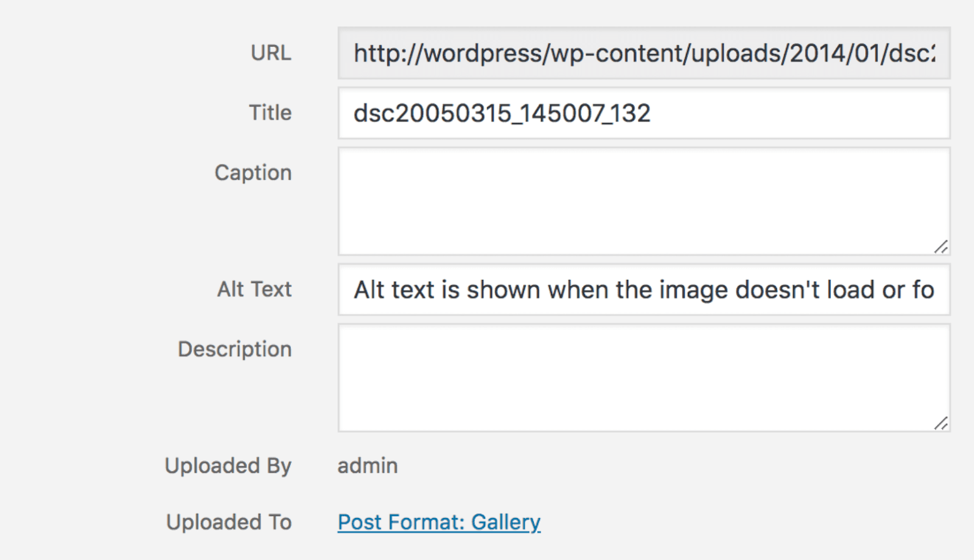This screenshot has width=974, height=560.
Task: Click the Alt Text field label
Action: click(x=254, y=290)
